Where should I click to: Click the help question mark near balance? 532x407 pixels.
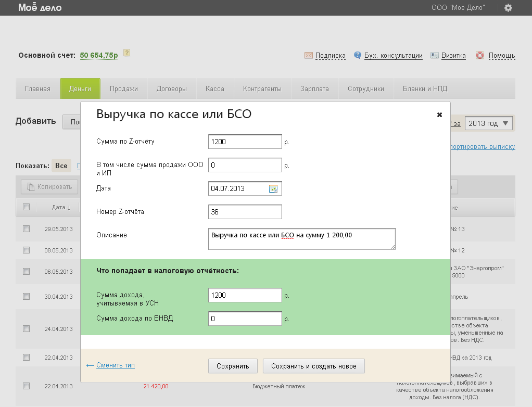[x=126, y=53]
